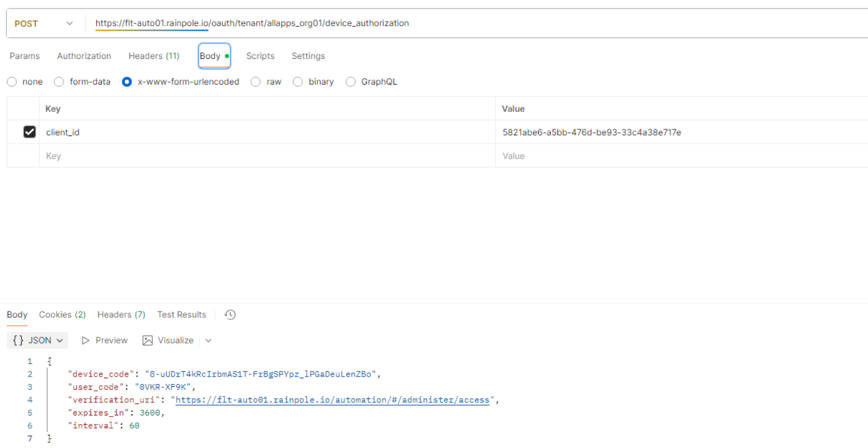Choose the GraphQL radio button
This screenshot has width=868, height=448.
point(351,82)
